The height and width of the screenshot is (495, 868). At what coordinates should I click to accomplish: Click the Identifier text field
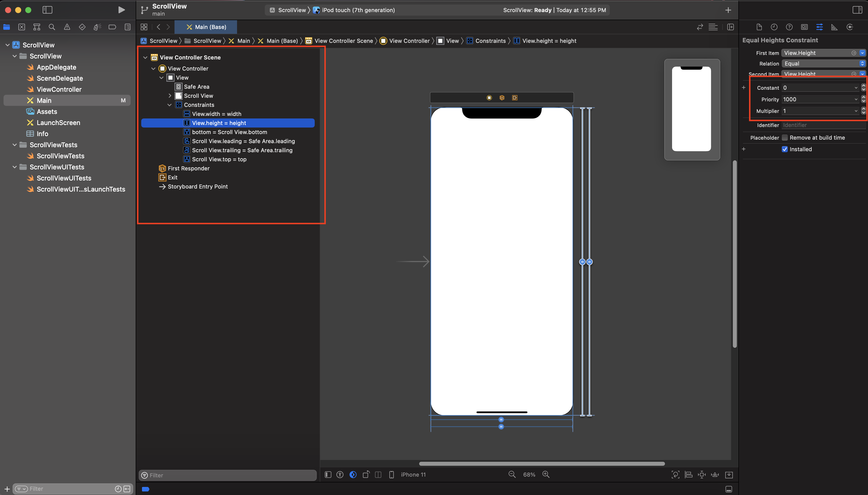pos(823,125)
